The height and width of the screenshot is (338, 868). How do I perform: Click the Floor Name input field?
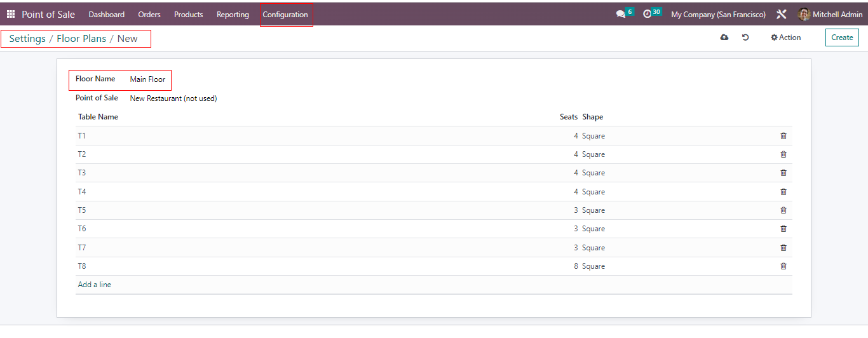[x=148, y=79]
